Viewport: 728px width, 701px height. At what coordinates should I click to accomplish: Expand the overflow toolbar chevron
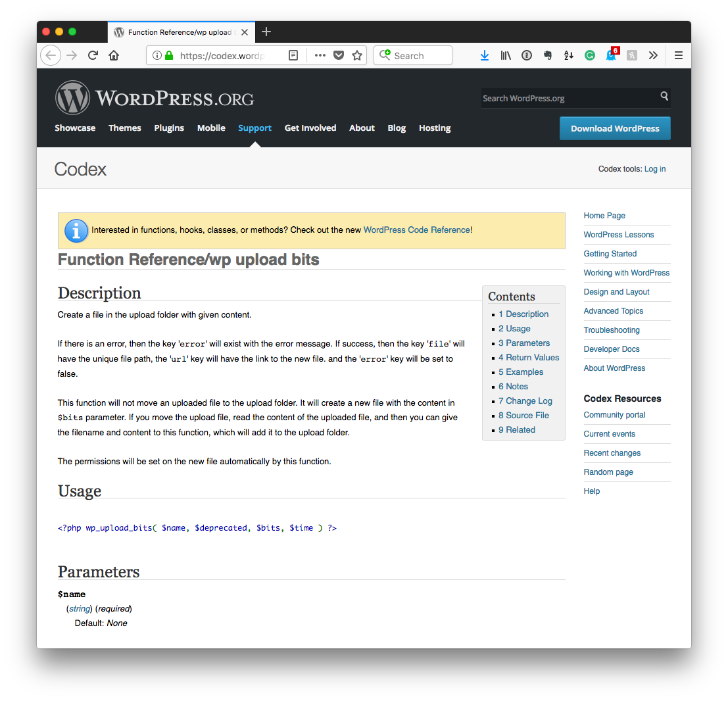click(653, 55)
